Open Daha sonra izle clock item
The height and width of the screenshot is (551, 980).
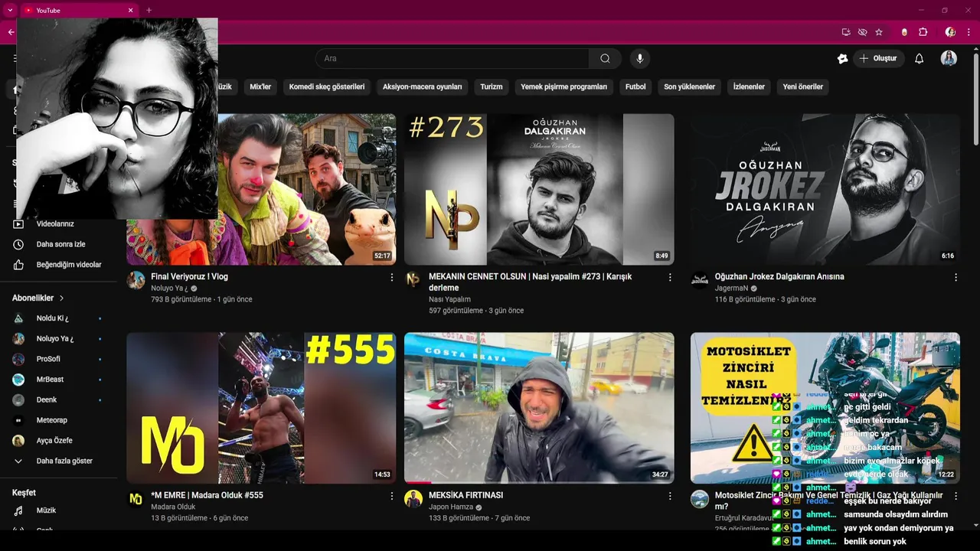click(61, 244)
